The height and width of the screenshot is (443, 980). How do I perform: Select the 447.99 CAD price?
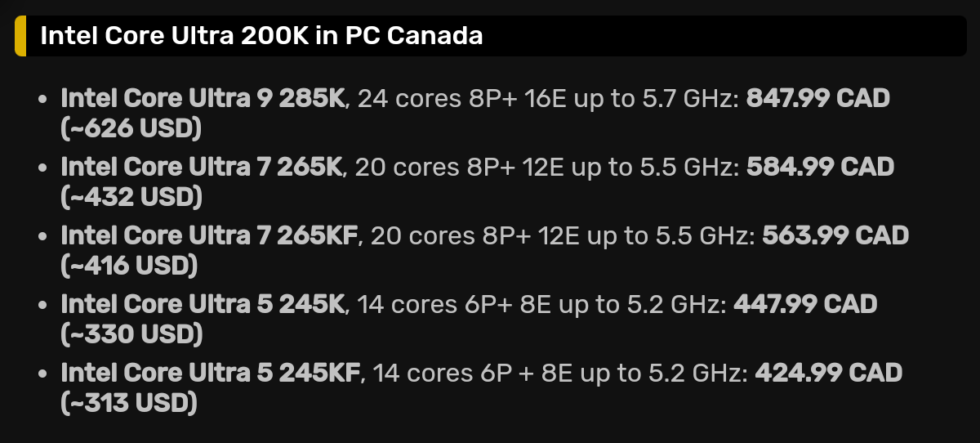[x=806, y=305]
